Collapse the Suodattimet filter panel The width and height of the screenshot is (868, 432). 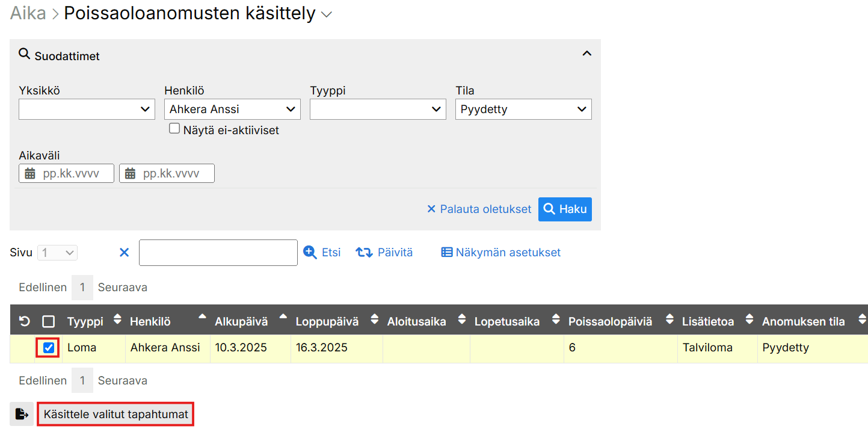587,54
